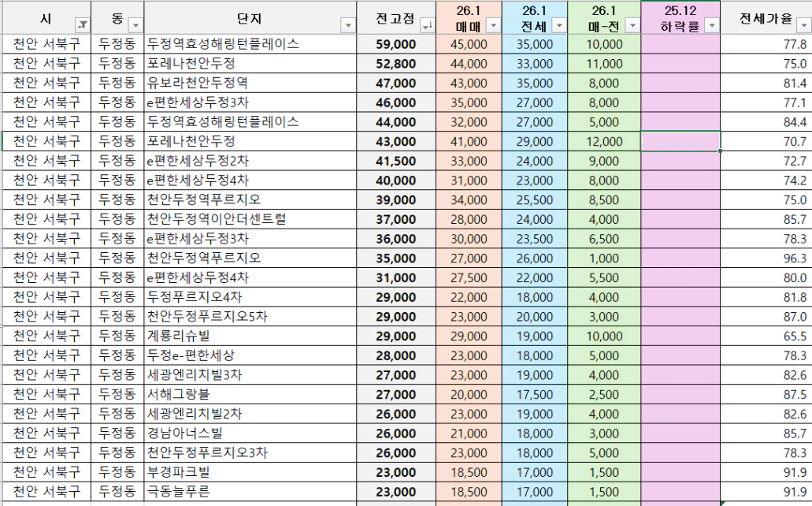Select the 70.7 value in 전세가율 column

point(766,142)
